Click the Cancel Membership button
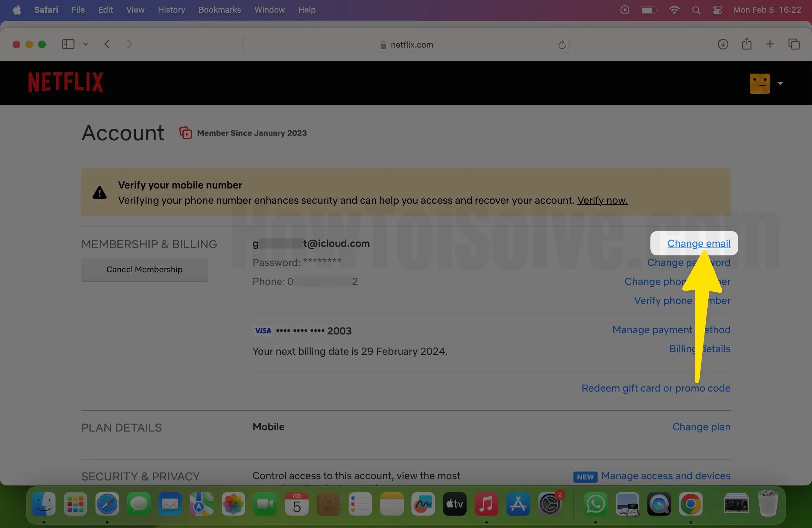812x528 pixels. [x=144, y=269]
